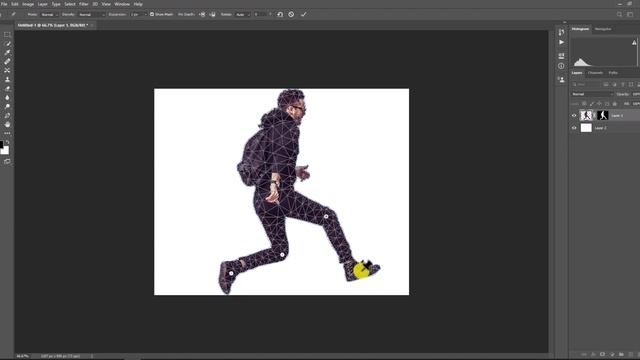Open the Mode dropdown in options bar
The height and width of the screenshot is (360, 640).
(x=49, y=14)
